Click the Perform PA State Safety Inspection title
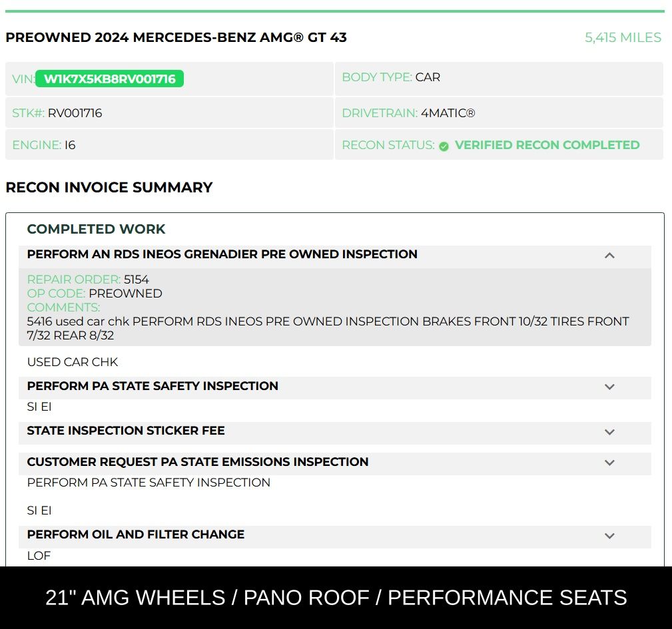672x629 pixels. tap(153, 386)
